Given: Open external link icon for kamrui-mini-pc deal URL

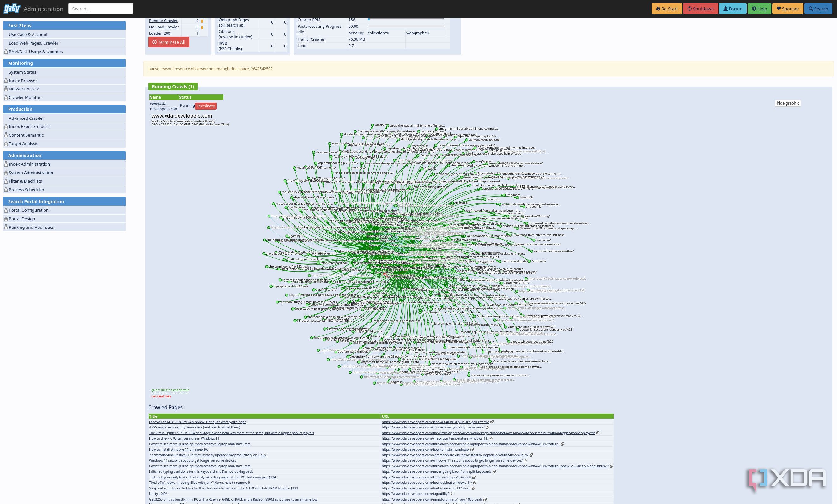Looking at the screenshot, I should pyautogui.click(x=474, y=477).
